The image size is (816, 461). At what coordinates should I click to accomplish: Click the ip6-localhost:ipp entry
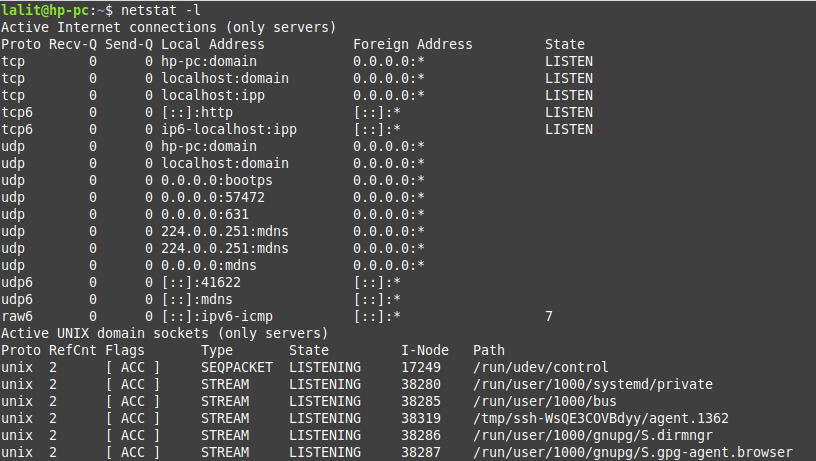coord(229,130)
